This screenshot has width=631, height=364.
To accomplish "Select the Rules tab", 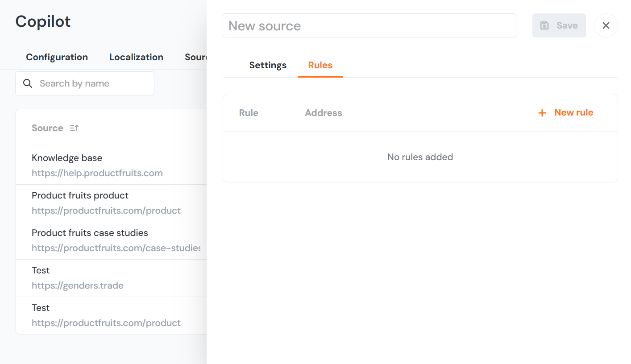I will click(320, 65).
